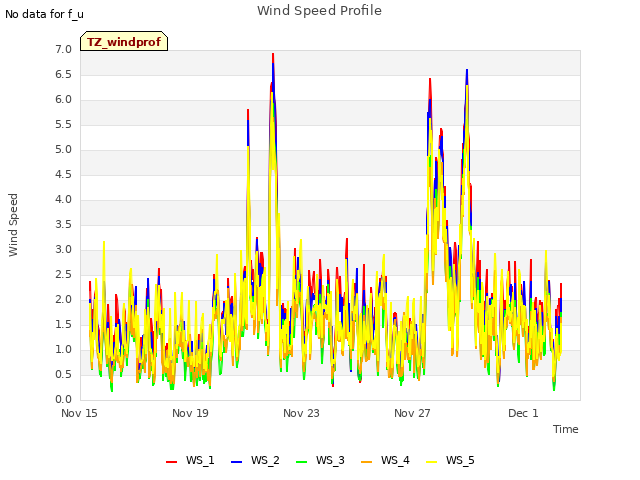Click the Nov 23 x-axis tick label
640x480 pixels.
(x=301, y=413)
